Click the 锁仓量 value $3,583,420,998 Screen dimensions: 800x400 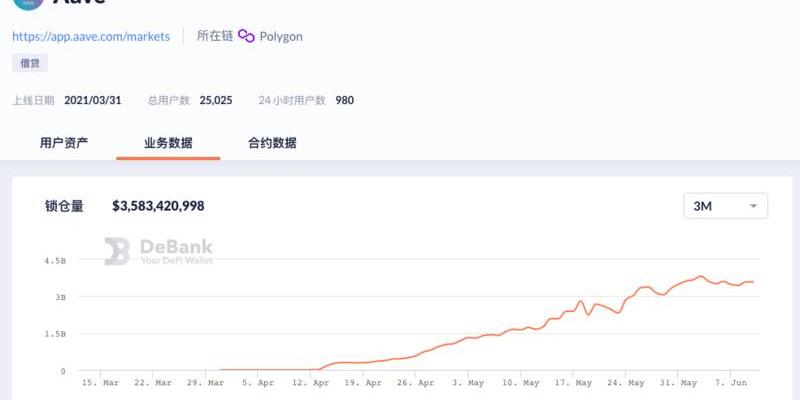pos(158,206)
